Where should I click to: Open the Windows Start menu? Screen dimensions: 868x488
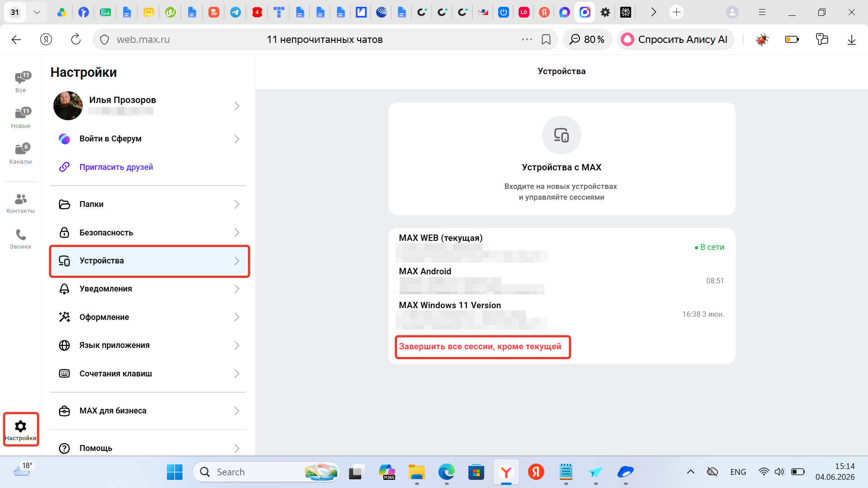(175, 472)
